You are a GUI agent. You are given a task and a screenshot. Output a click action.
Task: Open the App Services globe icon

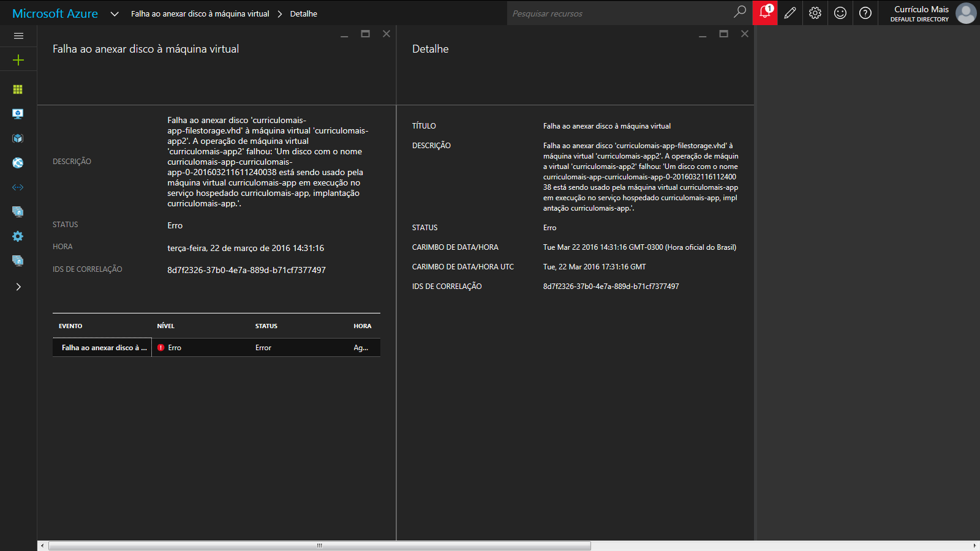(x=18, y=163)
